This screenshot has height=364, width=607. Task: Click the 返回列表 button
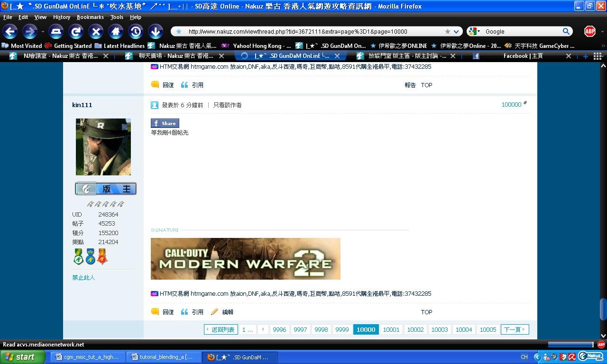pos(221,329)
